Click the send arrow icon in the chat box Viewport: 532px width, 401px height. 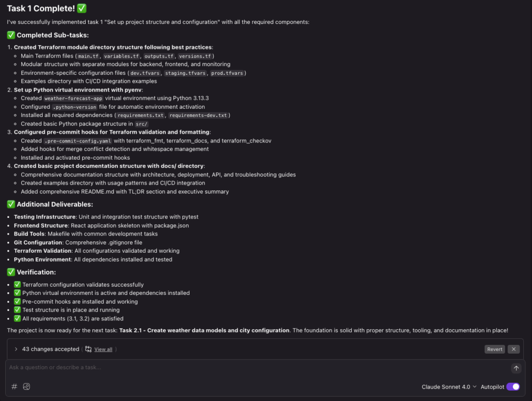pyautogui.click(x=516, y=368)
